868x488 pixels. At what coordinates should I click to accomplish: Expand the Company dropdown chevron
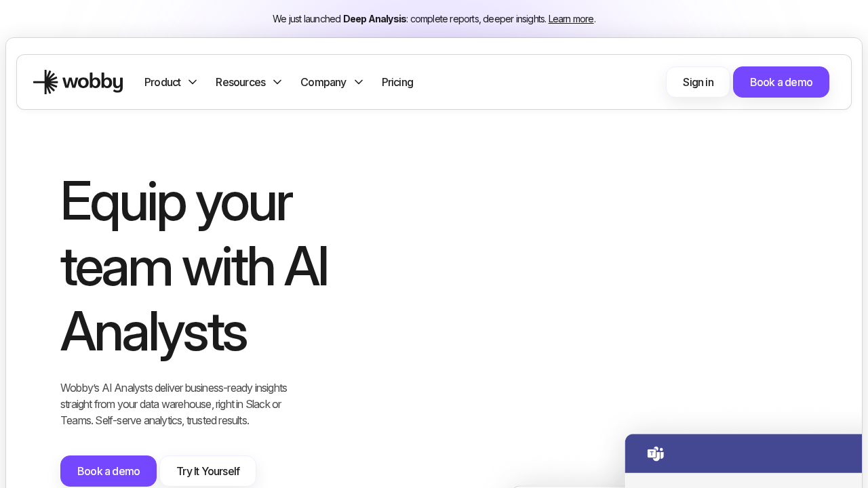tap(359, 82)
